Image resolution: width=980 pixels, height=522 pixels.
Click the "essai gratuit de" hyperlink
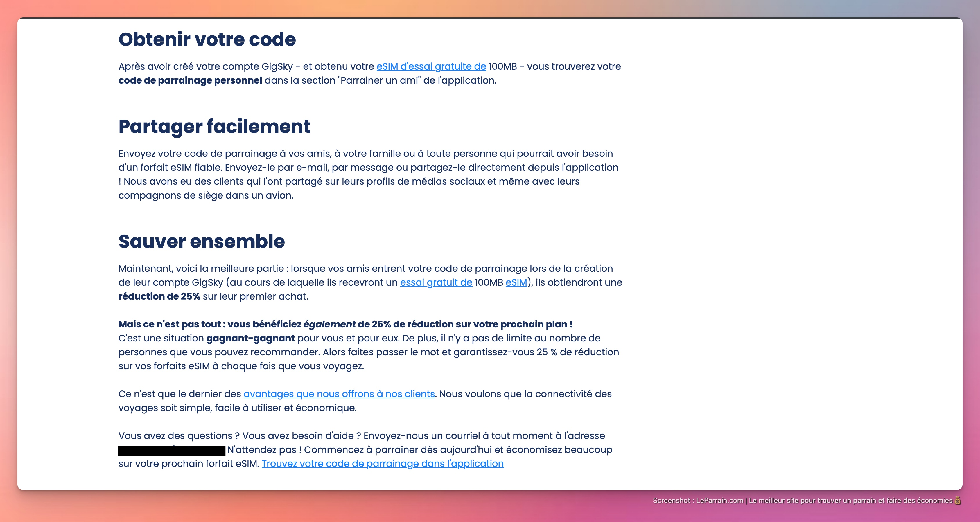point(436,282)
